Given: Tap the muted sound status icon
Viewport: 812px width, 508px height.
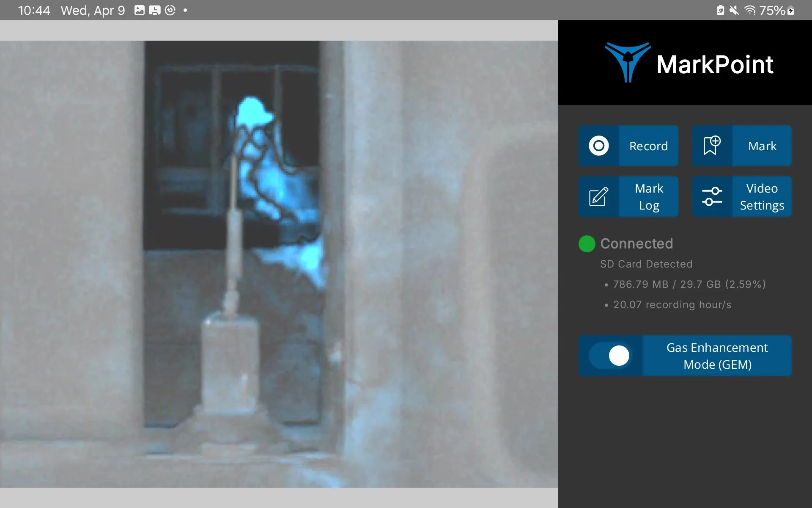Looking at the screenshot, I should (x=734, y=10).
